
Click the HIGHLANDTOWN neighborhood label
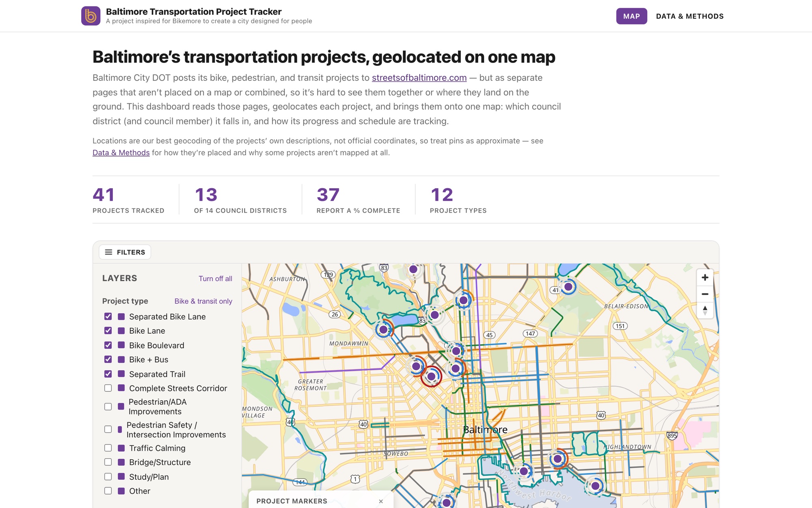click(x=627, y=447)
